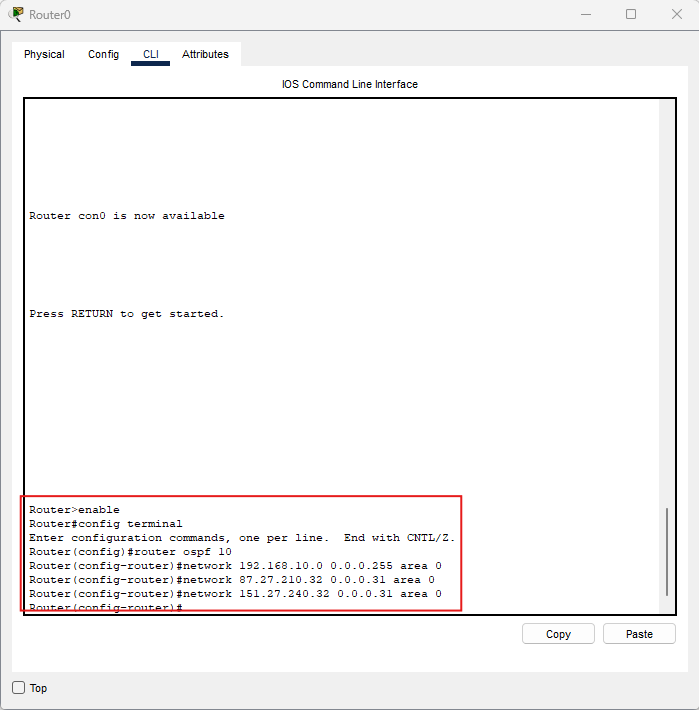
Task: Click the Copy button
Action: (x=558, y=633)
